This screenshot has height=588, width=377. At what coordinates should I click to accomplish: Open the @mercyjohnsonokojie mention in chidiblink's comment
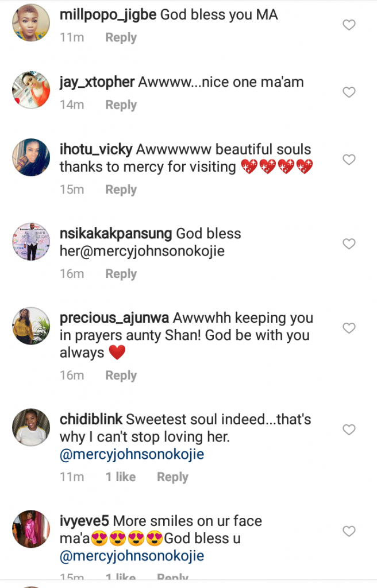point(132,455)
